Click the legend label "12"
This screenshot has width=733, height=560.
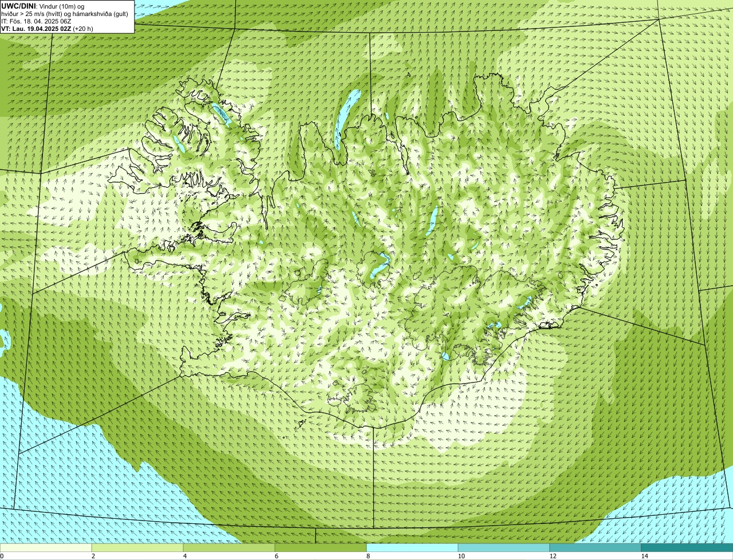[553, 556]
